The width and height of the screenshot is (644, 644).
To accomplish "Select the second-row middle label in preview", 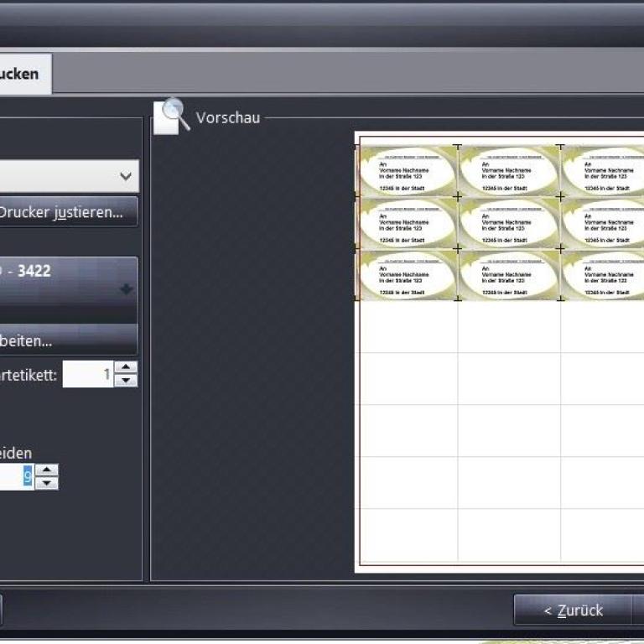I will click(x=509, y=222).
